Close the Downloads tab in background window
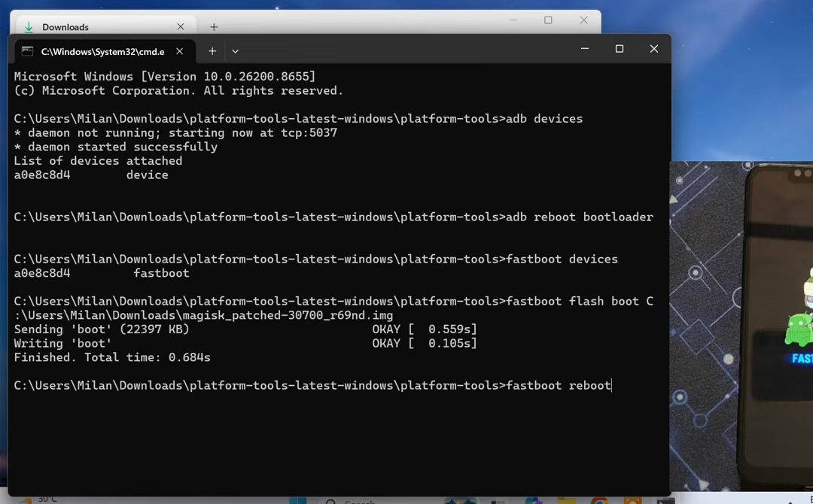The image size is (813, 504). (x=181, y=26)
